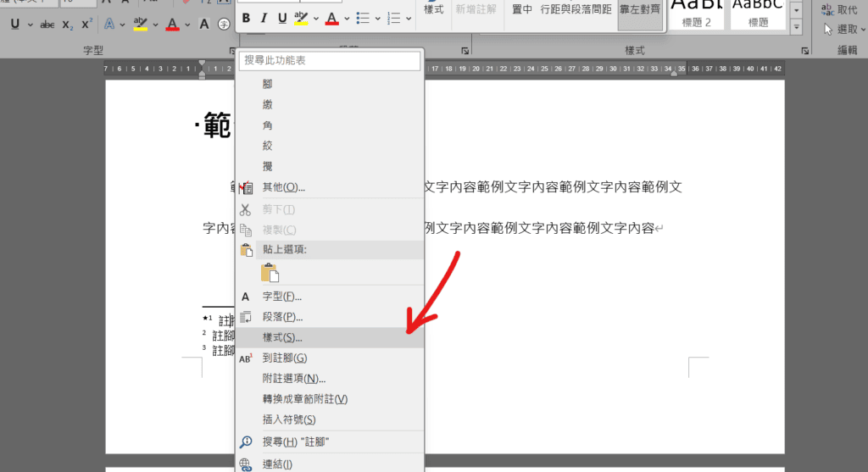Click the text effects icon in ribbon

[109, 24]
